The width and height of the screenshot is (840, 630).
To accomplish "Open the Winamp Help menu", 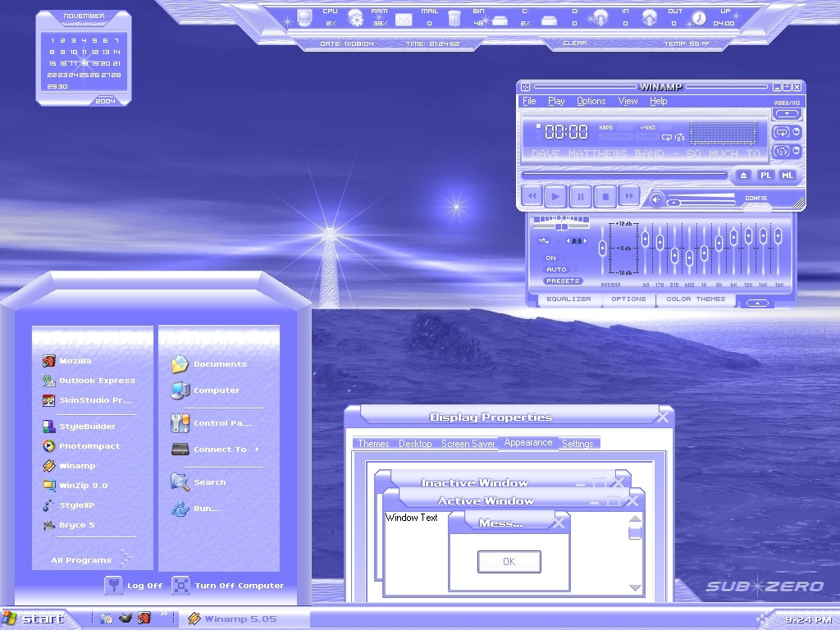I will [x=659, y=101].
